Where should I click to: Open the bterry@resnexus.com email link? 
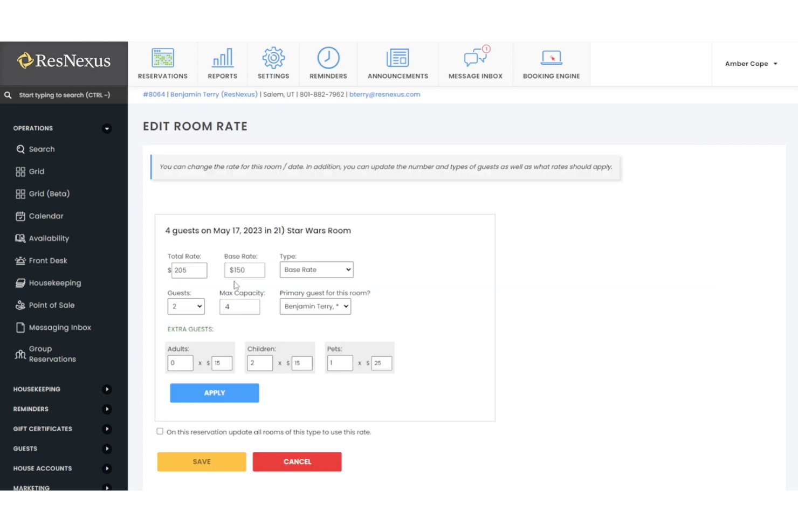pos(384,94)
